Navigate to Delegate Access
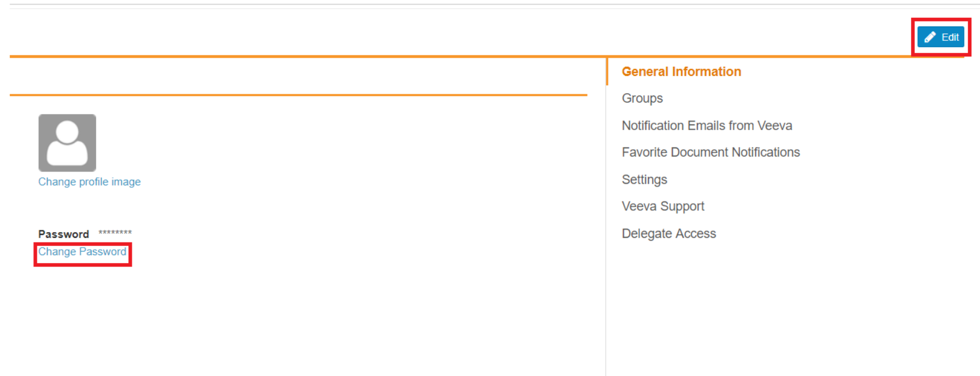Viewport: 980px width, 376px height. click(669, 234)
